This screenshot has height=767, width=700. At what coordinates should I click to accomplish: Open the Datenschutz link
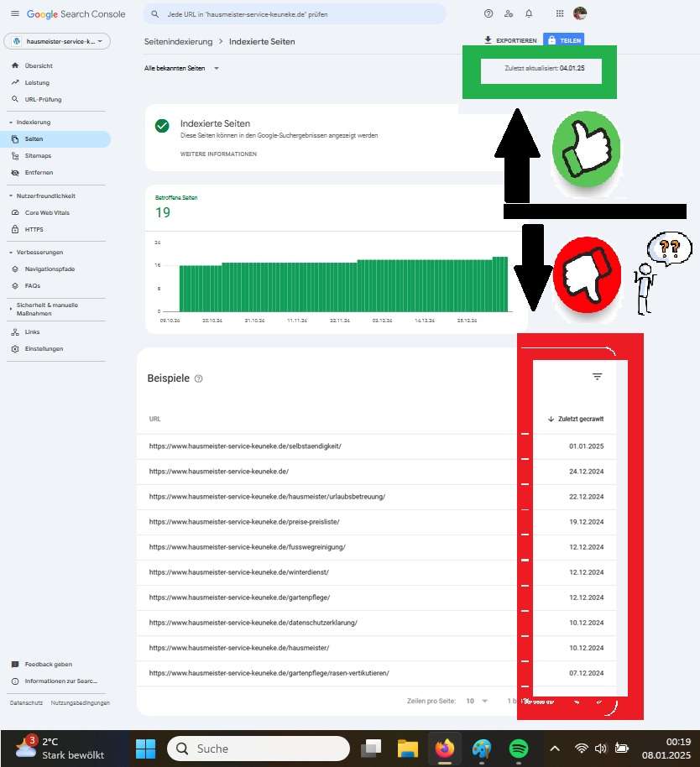pos(26,703)
